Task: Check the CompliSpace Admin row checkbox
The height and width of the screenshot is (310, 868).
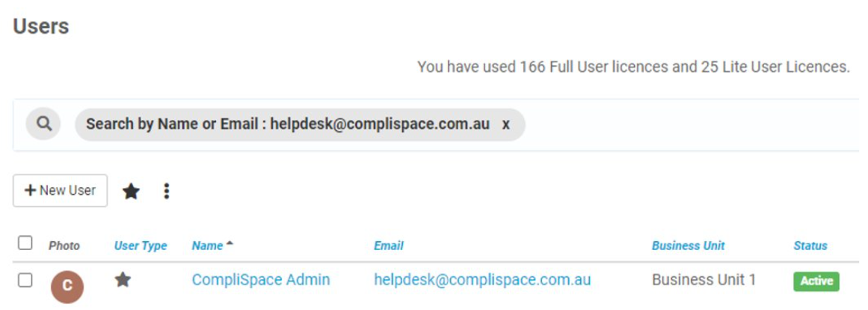Action: (25, 280)
